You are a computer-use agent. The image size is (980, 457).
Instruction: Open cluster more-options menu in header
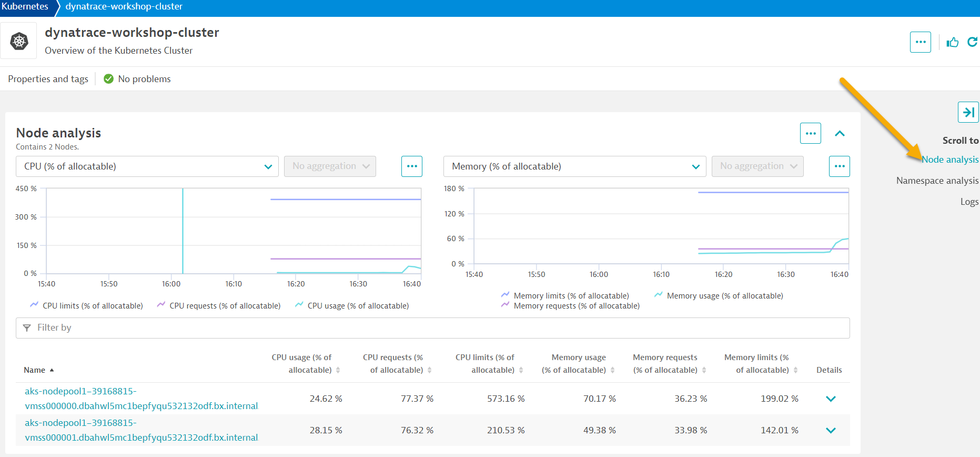[920, 42]
